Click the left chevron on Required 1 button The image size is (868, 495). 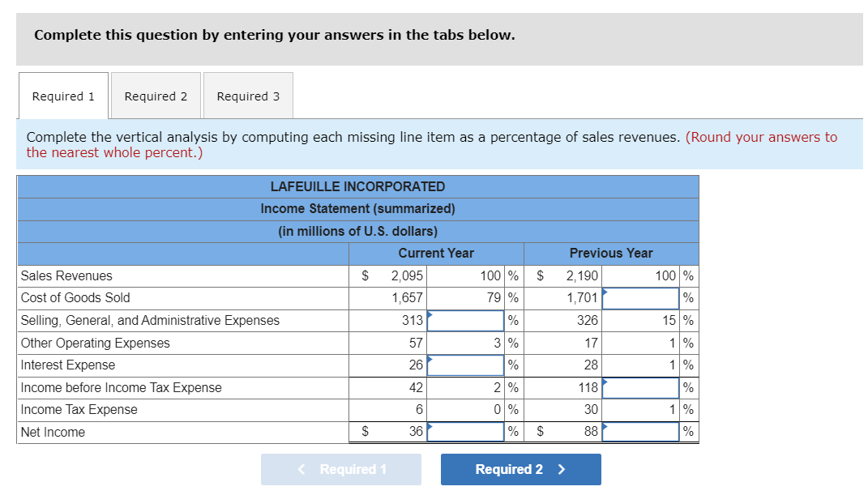pyautogui.click(x=301, y=470)
